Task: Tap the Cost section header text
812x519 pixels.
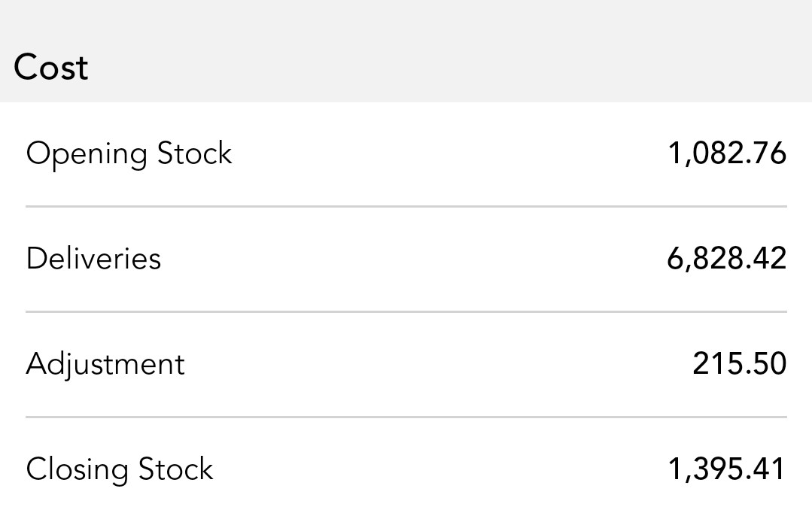Action: [x=51, y=68]
